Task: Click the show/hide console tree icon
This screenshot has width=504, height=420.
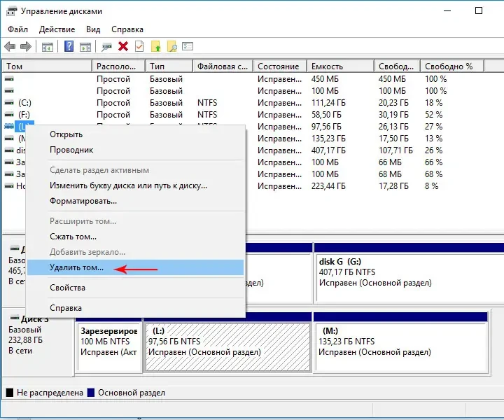Action: (x=48, y=47)
